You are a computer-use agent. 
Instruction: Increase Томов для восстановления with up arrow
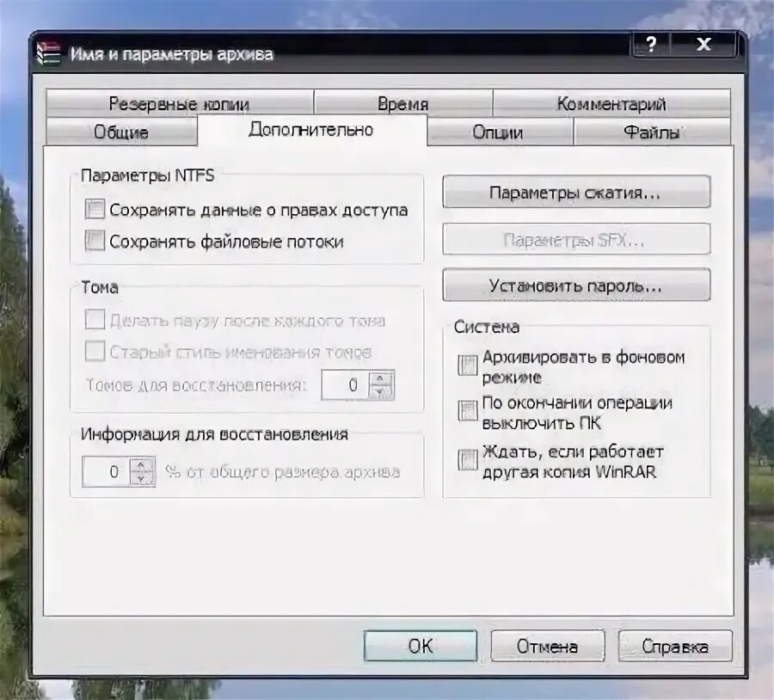click(x=380, y=378)
